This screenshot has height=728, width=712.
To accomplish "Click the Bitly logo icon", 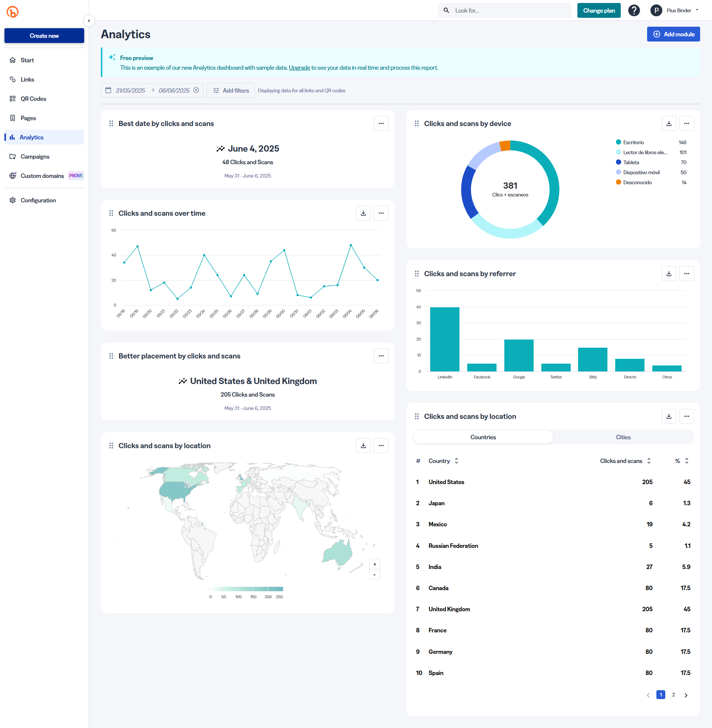I will 12,11.
